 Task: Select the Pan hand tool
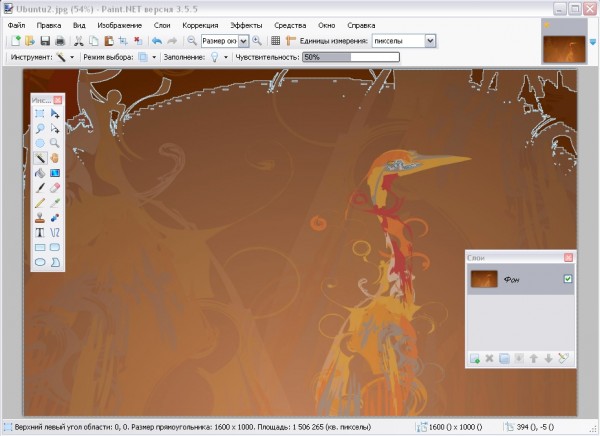(55, 158)
